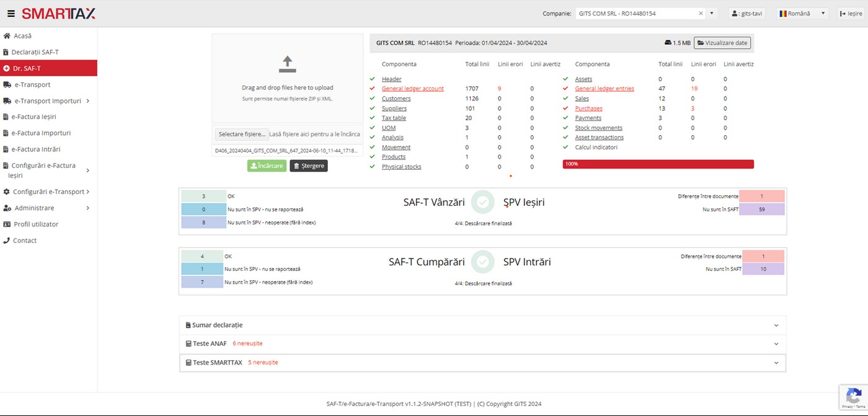Click purple Nu sunt în SAFT 10 box
The image size is (868, 416).
click(762, 269)
